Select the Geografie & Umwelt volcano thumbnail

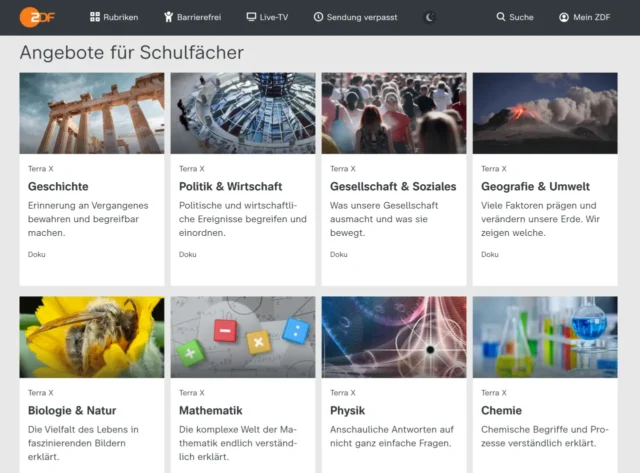pos(545,112)
